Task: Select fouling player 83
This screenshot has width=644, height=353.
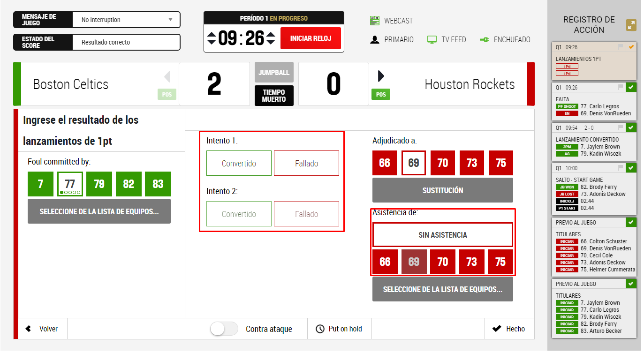Action: pos(158,184)
